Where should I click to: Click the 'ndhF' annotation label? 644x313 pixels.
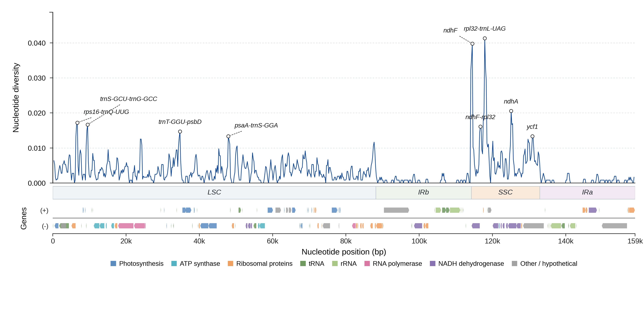pos(450,31)
